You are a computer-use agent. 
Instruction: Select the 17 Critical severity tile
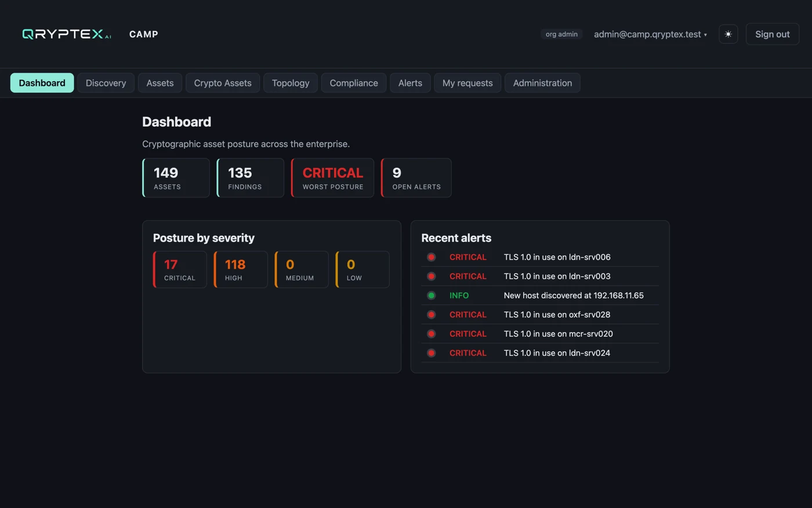(180, 269)
